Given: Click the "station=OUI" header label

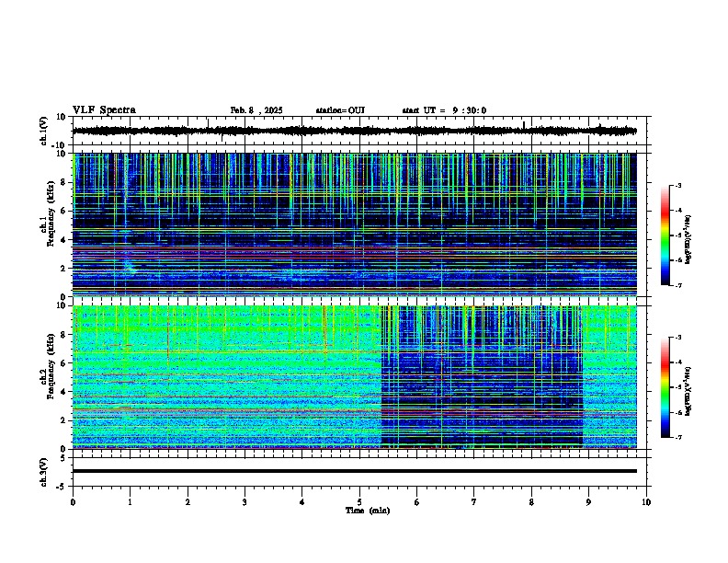Looking at the screenshot, I should coord(340,110).
